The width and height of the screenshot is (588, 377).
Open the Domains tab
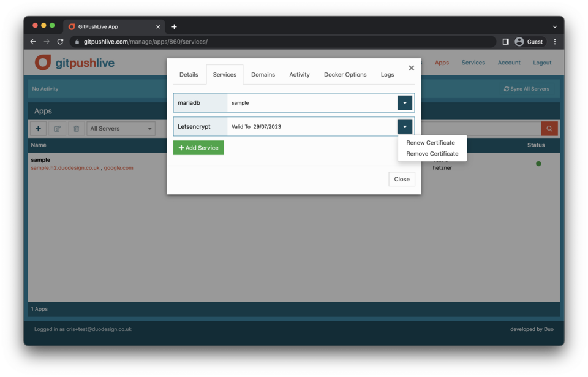[x=263, y=74]
